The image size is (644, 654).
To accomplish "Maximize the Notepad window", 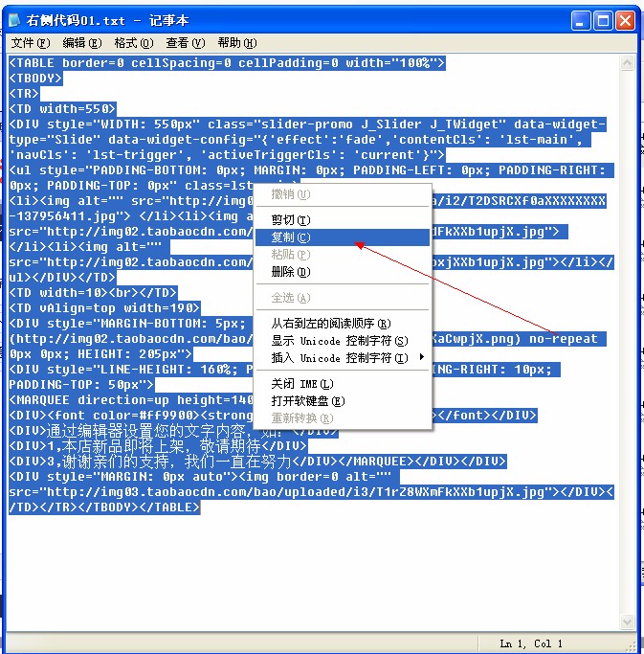I will 603,20.
